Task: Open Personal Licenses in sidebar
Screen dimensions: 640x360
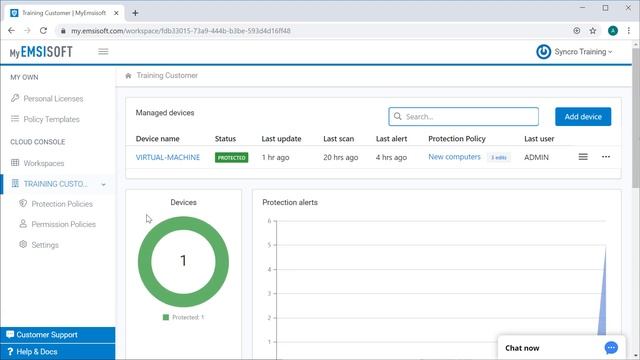Action: click(x=53, y=99)
